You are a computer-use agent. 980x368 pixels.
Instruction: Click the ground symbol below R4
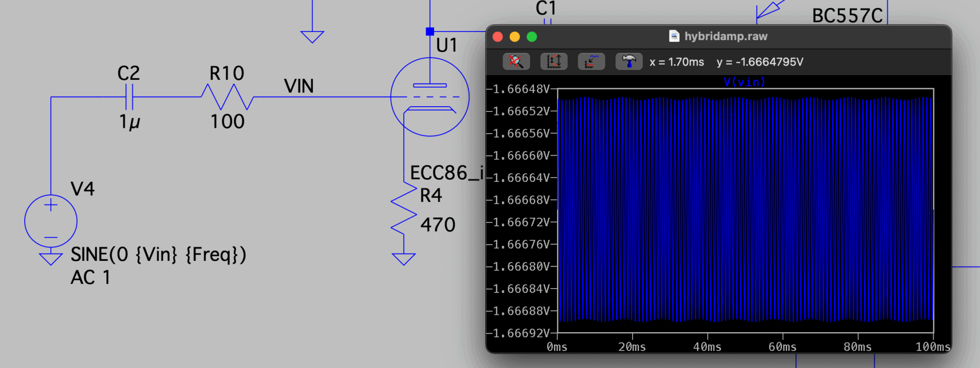pos(404,259)
